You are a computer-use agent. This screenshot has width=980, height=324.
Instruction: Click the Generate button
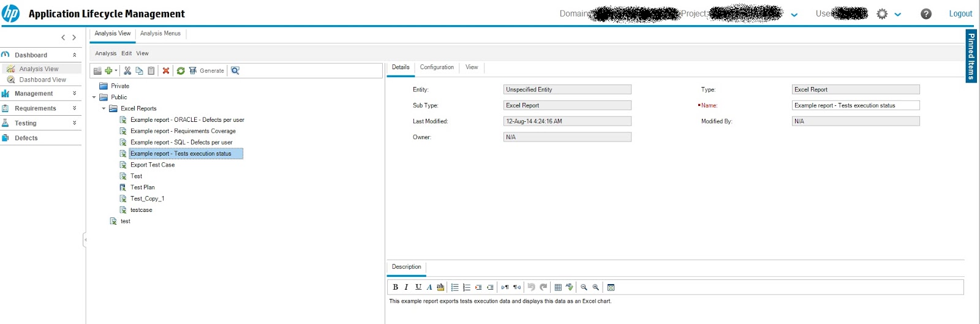(x=206, y=71)
